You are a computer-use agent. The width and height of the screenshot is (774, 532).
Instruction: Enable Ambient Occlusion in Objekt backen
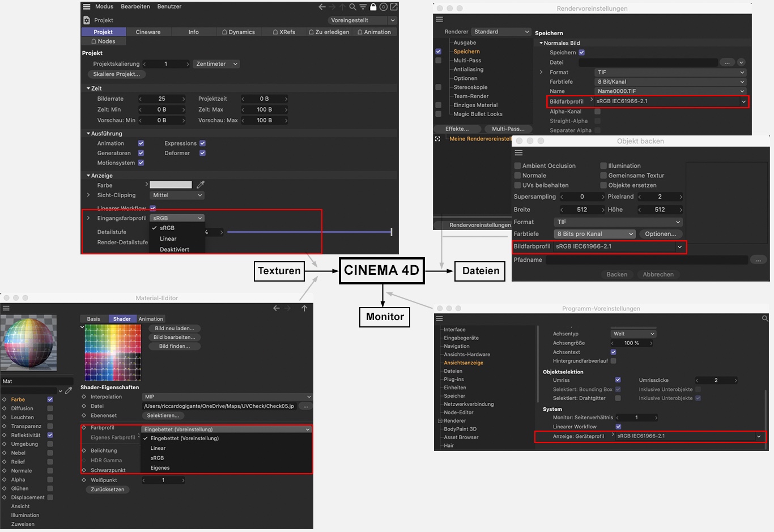click(x=517, y=166)
